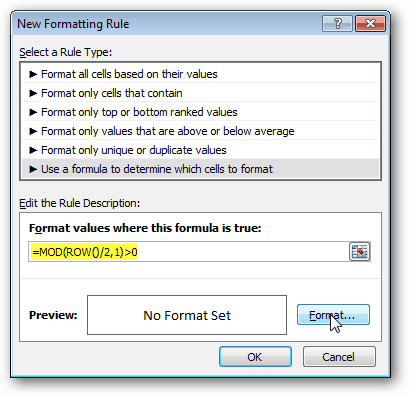Image resolution: width=409 pixels, height=396 pixels.
Task: Click arrow beside Use a formula rule
Action: pyautogui.click(x=33, y=169)
